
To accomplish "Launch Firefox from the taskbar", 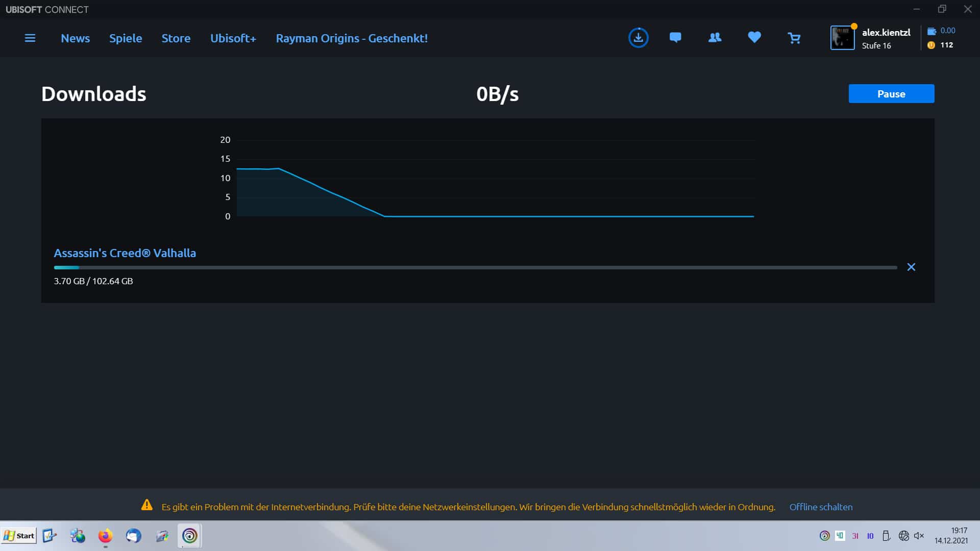I will pyautogui.click(x=105, y=536).
